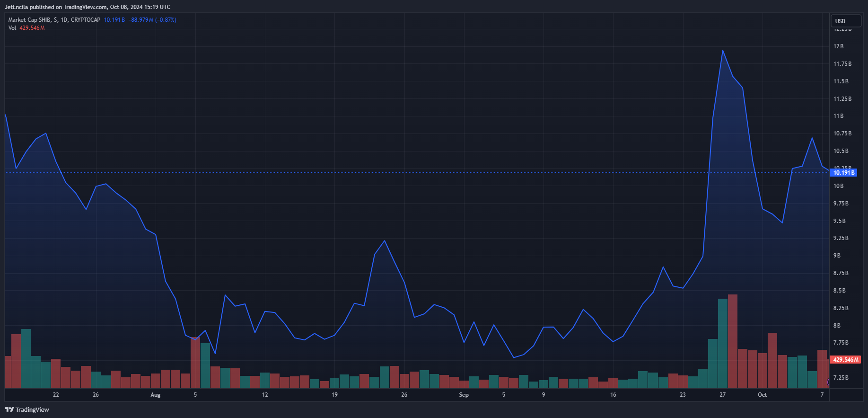The height and width of the screenshot is (418, 868).
Task: Click the Oct label on the time axis
Action: pos(762,395)
